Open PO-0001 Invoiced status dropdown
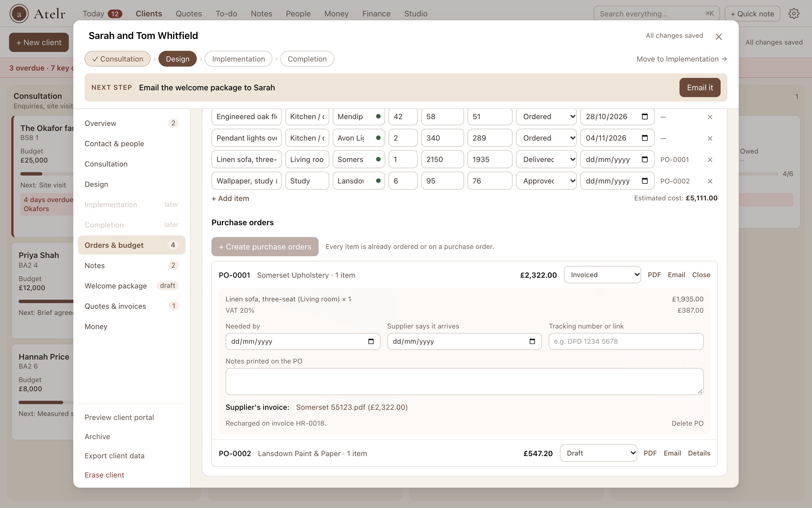 click(602, 275)
